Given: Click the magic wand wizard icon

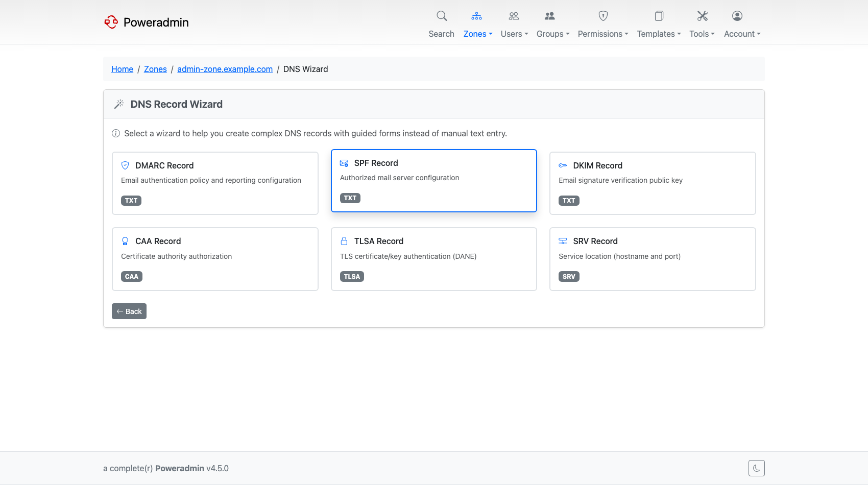Looking at the screenshot, I should coord(119,104).
